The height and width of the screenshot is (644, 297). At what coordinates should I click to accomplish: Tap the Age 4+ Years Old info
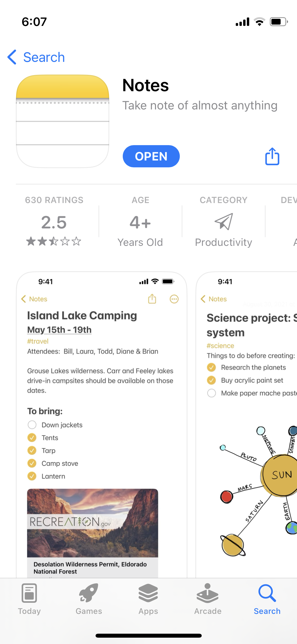(x=140, y=222)
